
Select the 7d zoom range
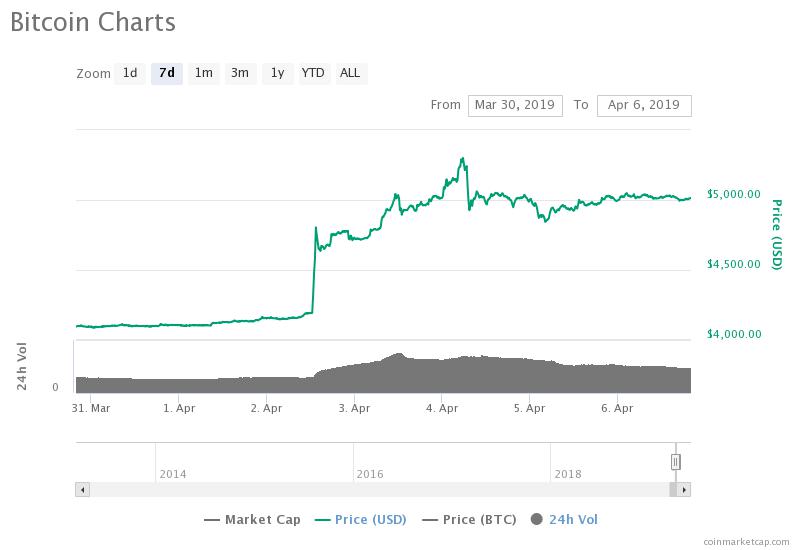167,73
